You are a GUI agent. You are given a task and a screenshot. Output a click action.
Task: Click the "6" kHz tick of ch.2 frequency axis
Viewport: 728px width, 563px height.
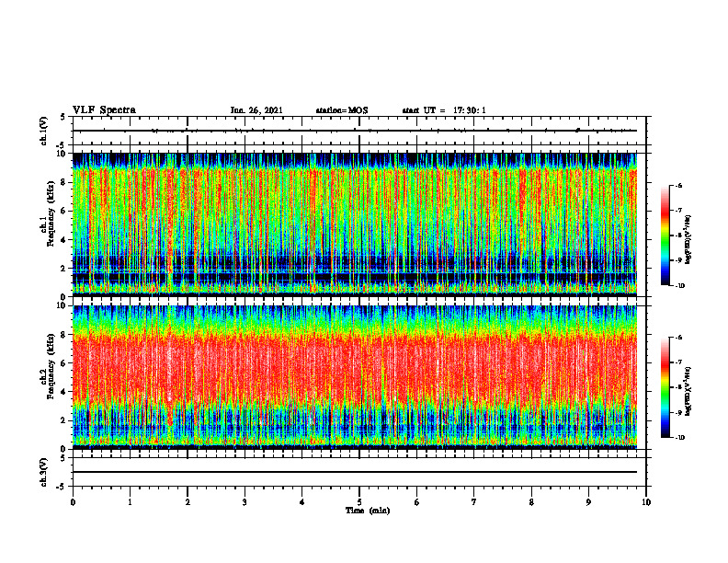pos(64,363)
